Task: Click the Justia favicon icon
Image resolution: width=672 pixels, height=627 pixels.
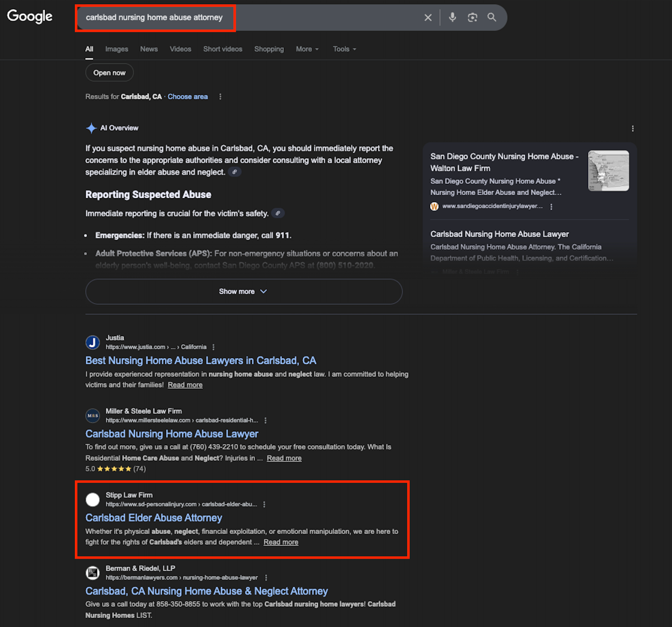Action: click(x=92, y=342)
